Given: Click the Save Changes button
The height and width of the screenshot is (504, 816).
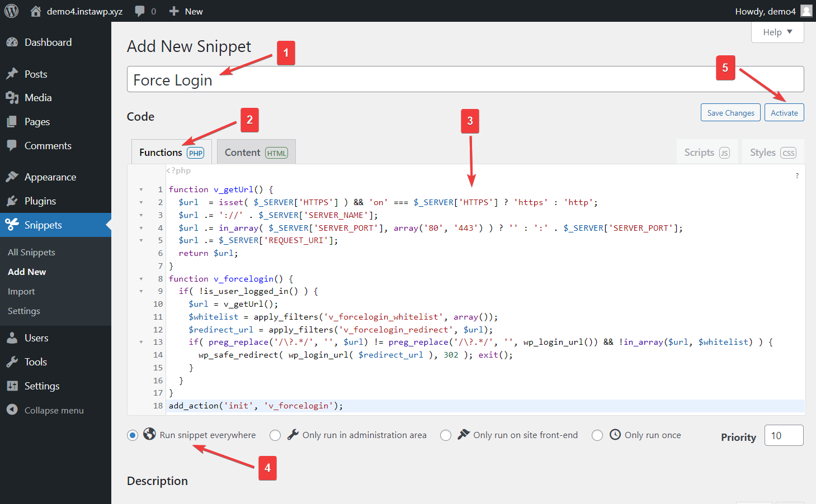Looking at the screenshot, I should coord(730,112).
